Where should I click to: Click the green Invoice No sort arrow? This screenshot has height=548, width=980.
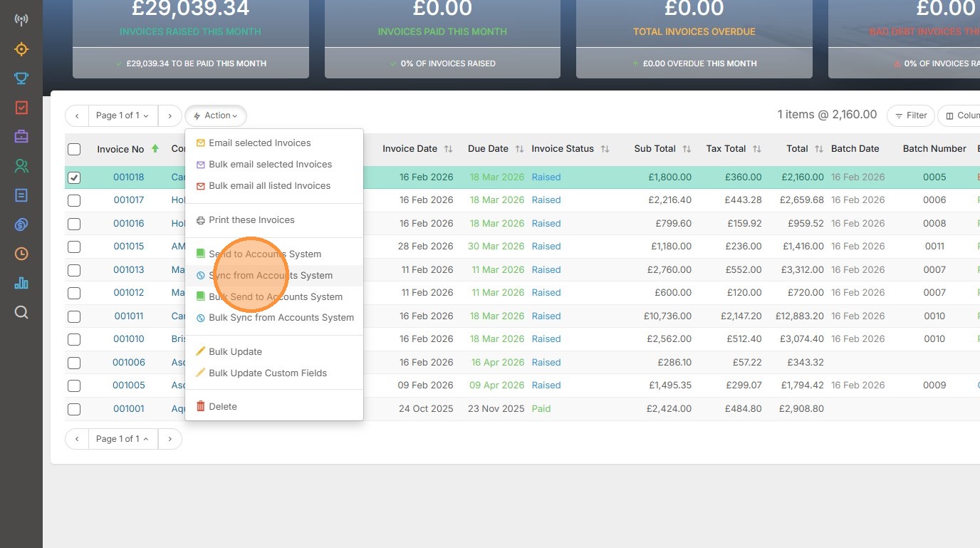(155, 149)
